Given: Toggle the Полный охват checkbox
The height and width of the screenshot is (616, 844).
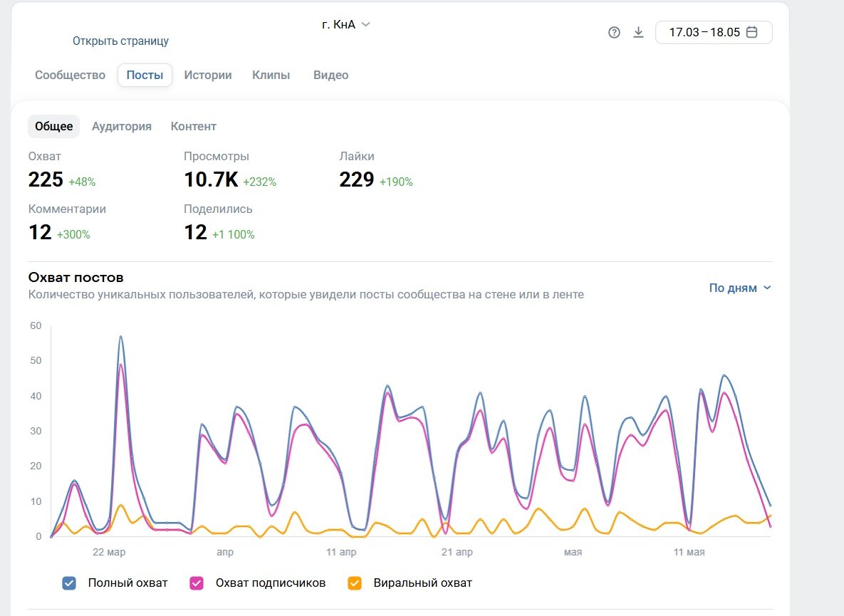Looking at the screenshot, I should point(69,583).
